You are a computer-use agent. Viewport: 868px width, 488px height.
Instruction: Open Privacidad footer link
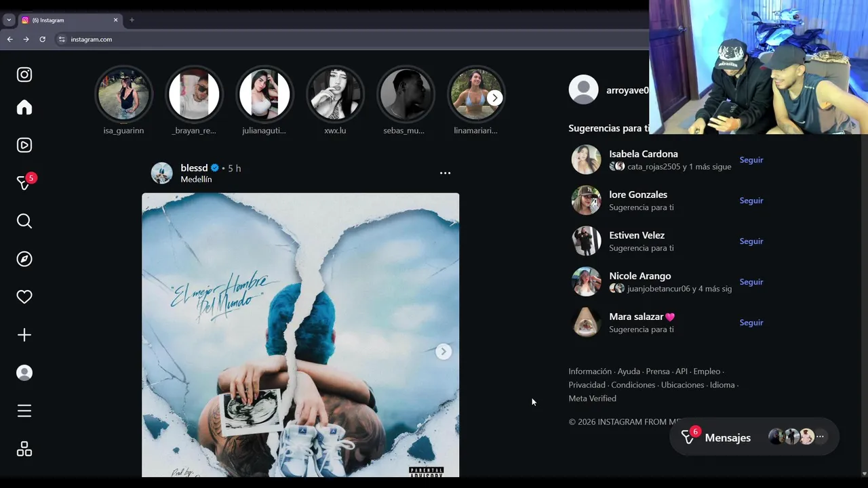[x=587, y=385]
